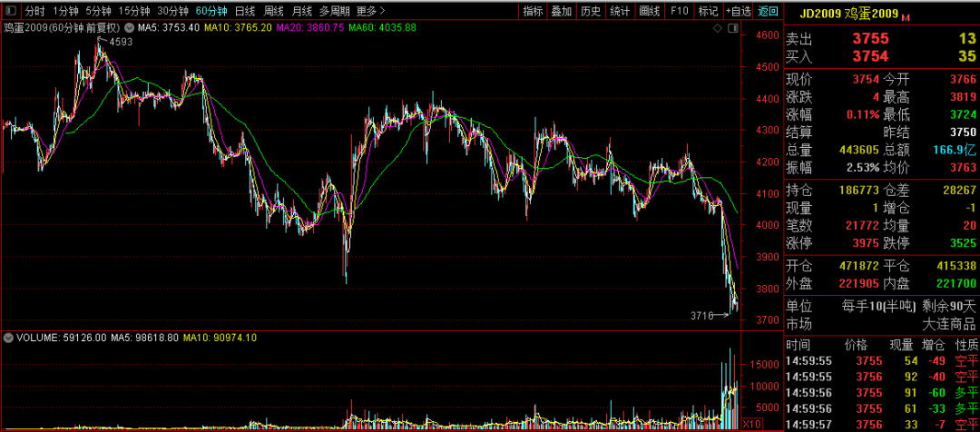Select the 60分钟 timeframe
Screen dimensions: 980x432
[x=211, y=11]
